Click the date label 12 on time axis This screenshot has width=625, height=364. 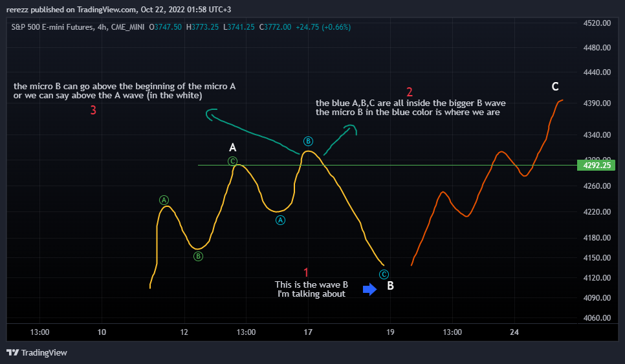[x=184, y=332]
